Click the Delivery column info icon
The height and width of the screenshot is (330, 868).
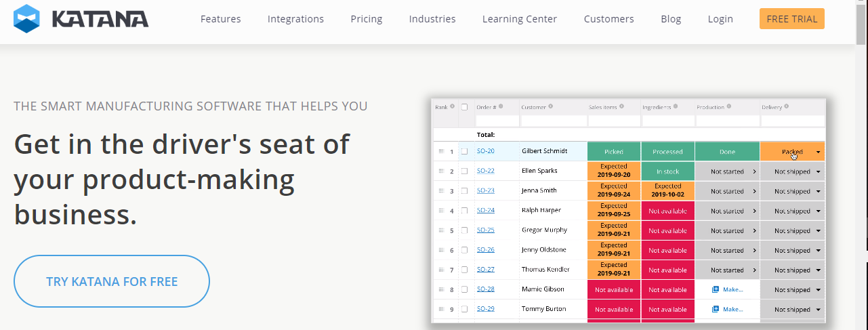[787, 106]
